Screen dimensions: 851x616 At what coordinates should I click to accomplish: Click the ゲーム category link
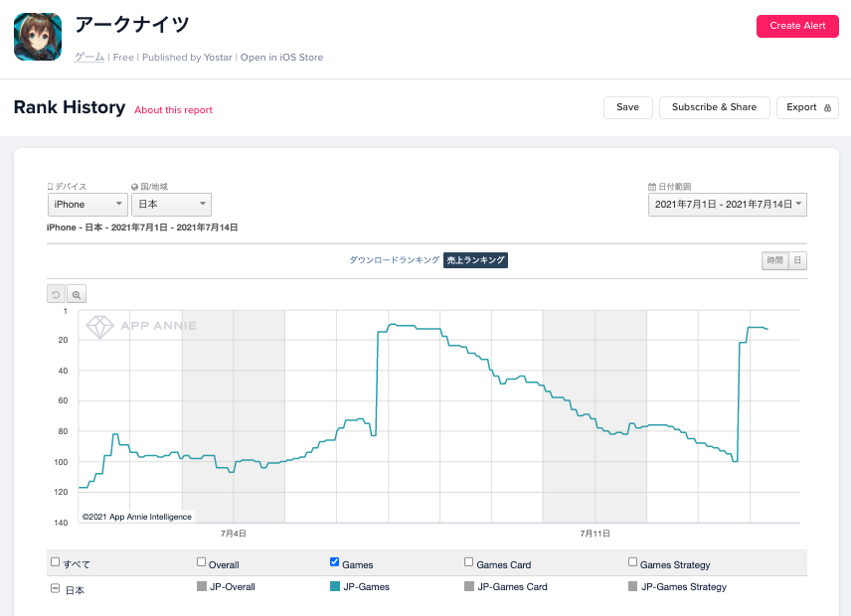pos(89,57)
